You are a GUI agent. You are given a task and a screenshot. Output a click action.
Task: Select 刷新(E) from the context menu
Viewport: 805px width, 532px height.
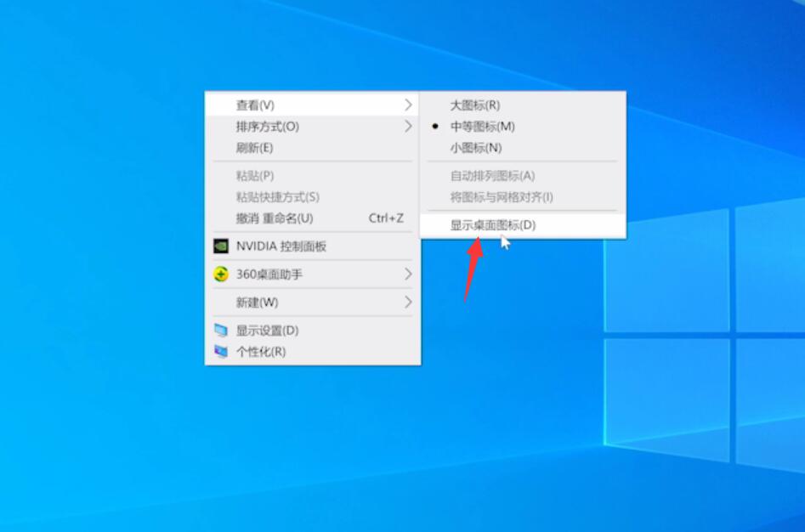point(313,148)
